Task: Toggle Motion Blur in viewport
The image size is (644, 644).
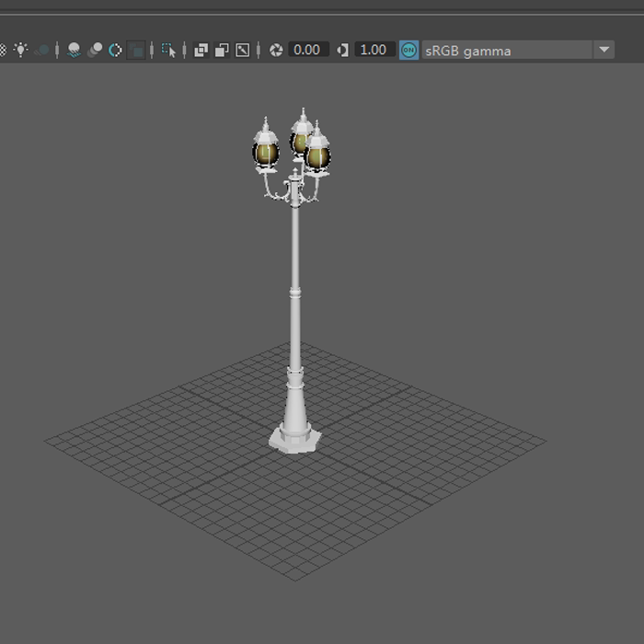Action: point(94,50)
